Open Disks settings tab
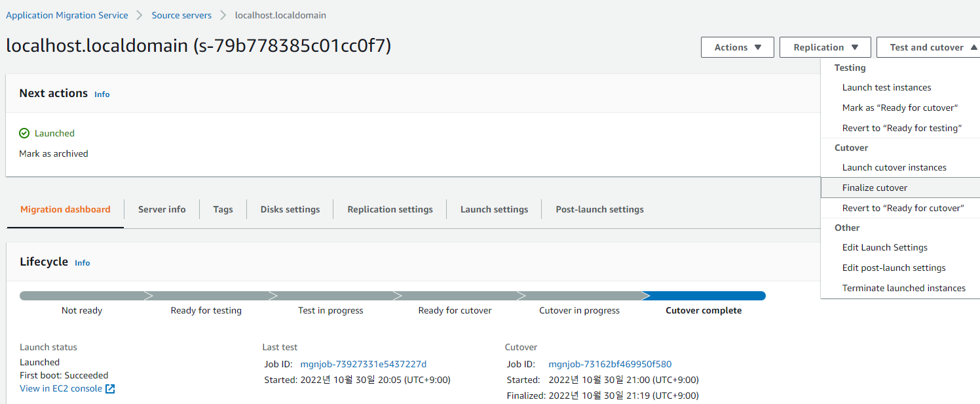 point(290,209)
